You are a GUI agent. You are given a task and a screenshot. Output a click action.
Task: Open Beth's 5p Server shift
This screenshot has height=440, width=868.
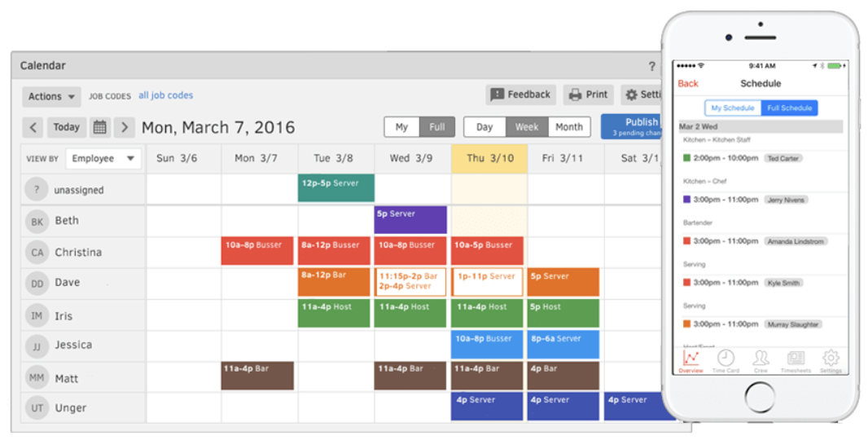(x=410, y=220)
